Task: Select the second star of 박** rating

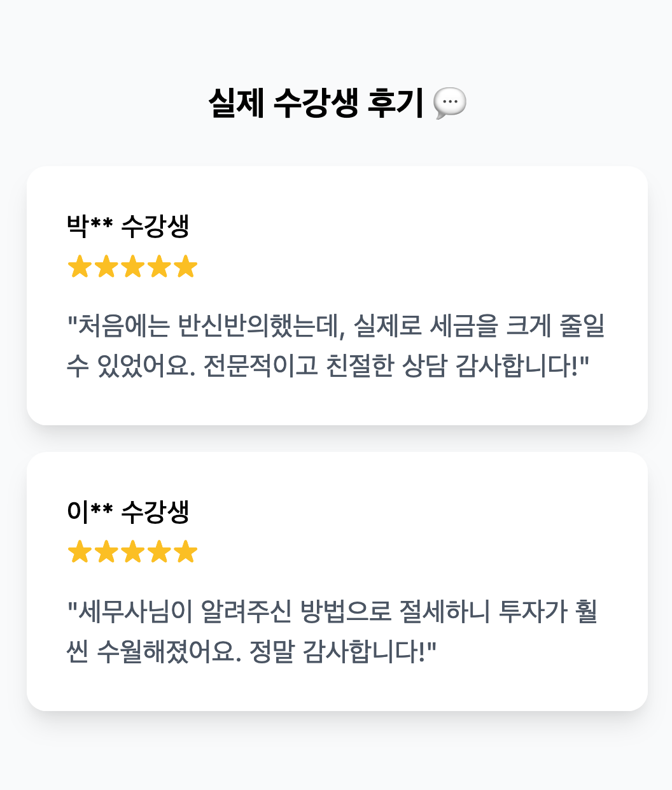Action: coord(106,267)
